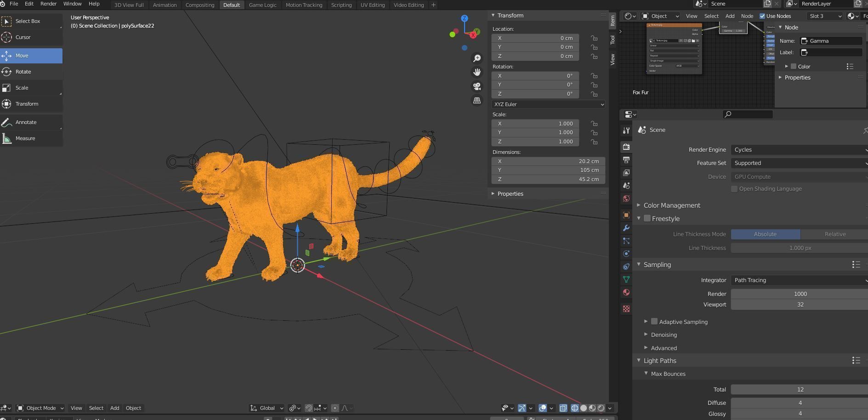Toggle camera view icon in viewport
868x420 pixels.
(x=477, y=86)
